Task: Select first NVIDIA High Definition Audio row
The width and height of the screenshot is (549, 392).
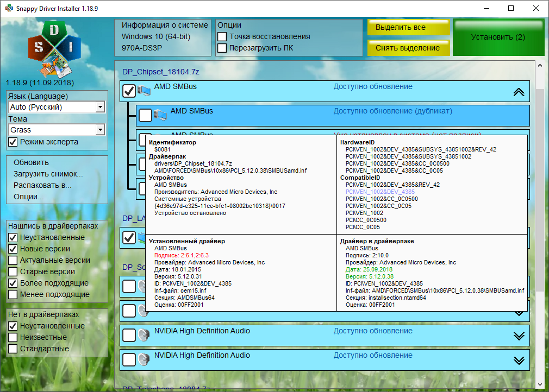Action: pyautogui.click(x=325, y=336)
